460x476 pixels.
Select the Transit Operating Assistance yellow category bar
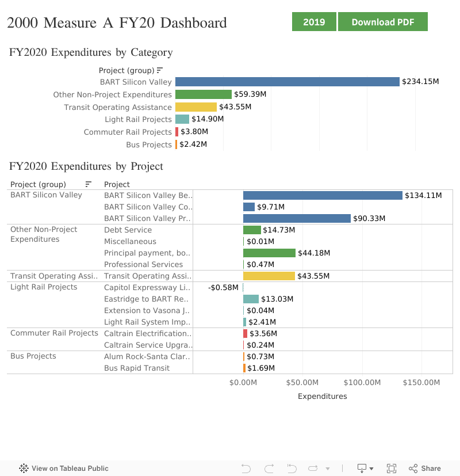[196, 107]
